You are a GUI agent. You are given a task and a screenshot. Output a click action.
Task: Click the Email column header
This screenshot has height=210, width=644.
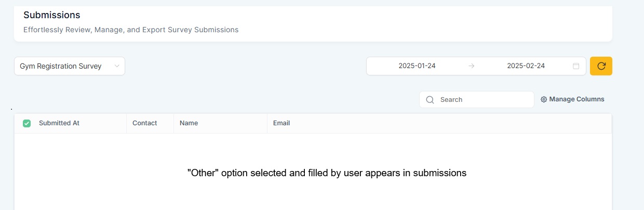[x=281, y=123]
